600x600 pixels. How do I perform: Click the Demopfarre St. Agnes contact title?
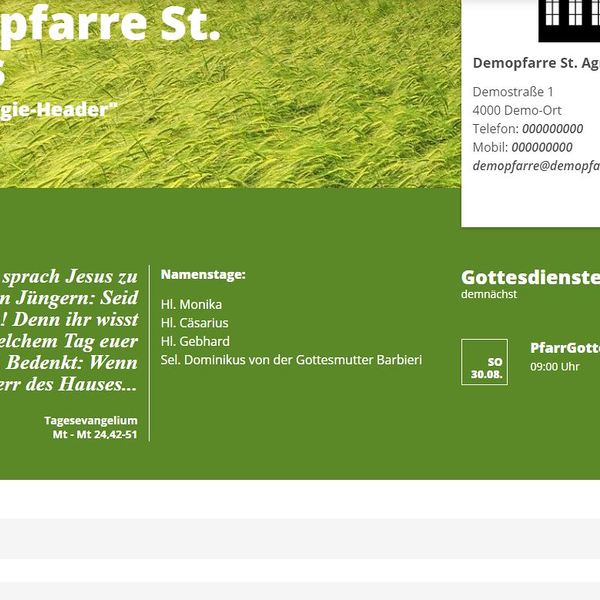coord(535,63)
